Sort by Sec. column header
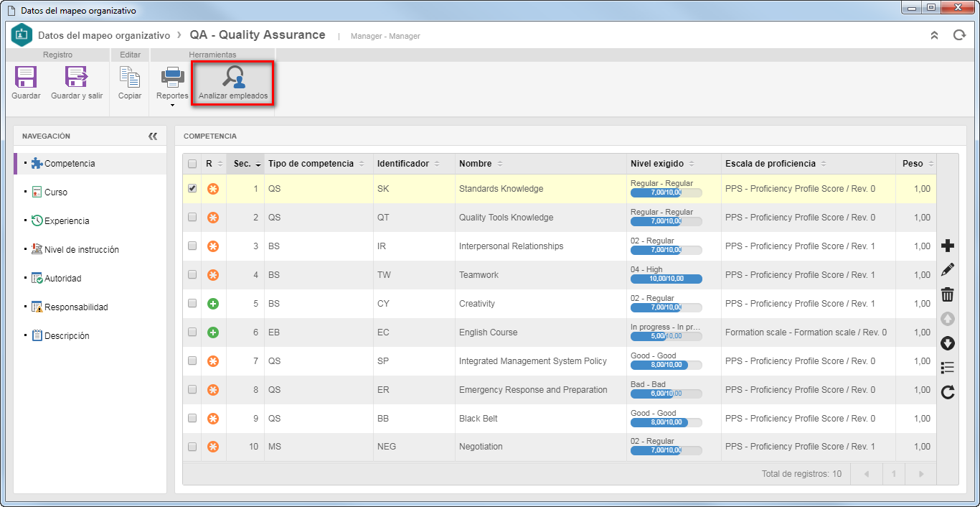Viewport: 980px width, 507px height. tap(245, 164)
